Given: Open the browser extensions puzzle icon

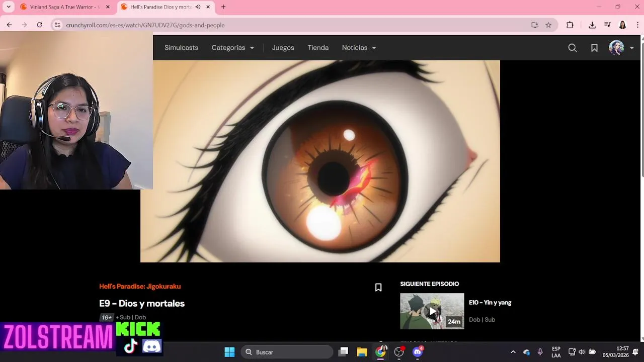Looking at the screenshot, I should 570,25.
